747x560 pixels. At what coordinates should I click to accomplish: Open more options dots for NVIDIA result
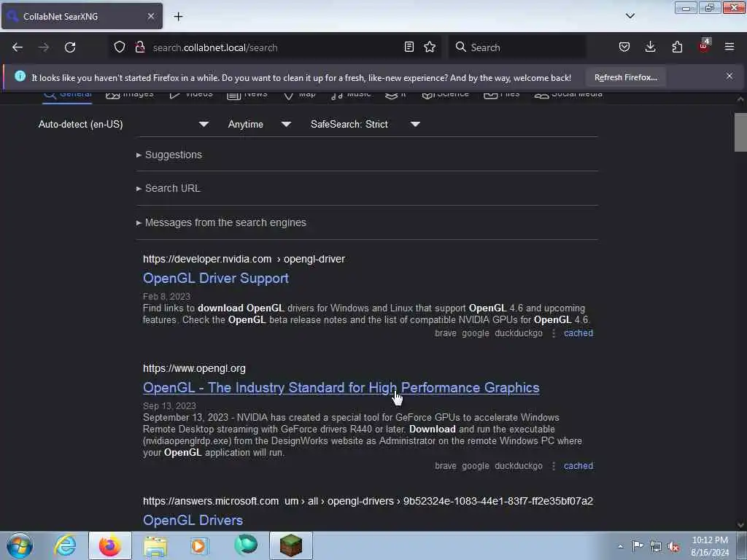(554, 333)
